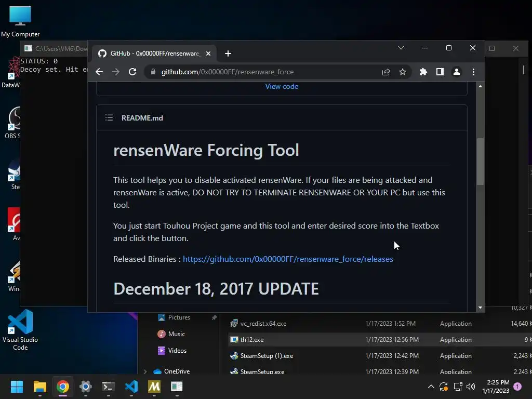Screen dimensions: 532x399
Task: Open Chrome three-dot menu
Action: (x=474, y=72)
